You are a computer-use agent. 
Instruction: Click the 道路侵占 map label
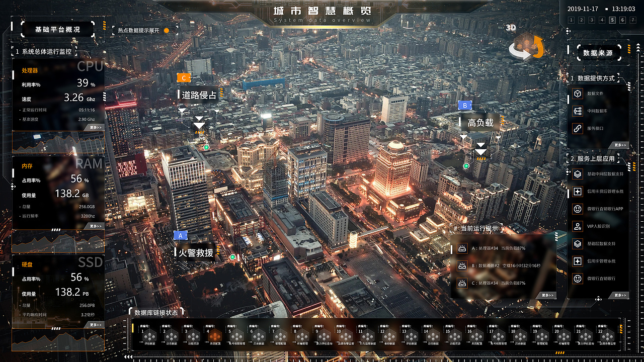point(199,95)
